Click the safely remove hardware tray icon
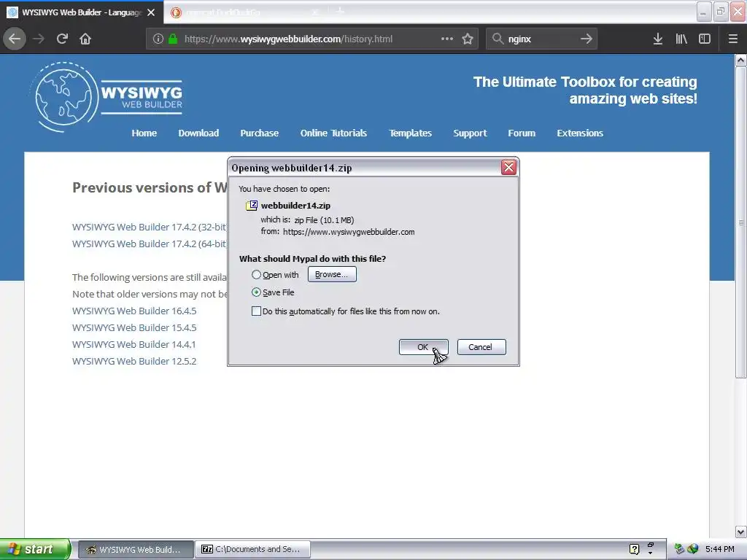The height and width of the screenshot is (560, 747). pyautogui.click(x=679, y=549)
